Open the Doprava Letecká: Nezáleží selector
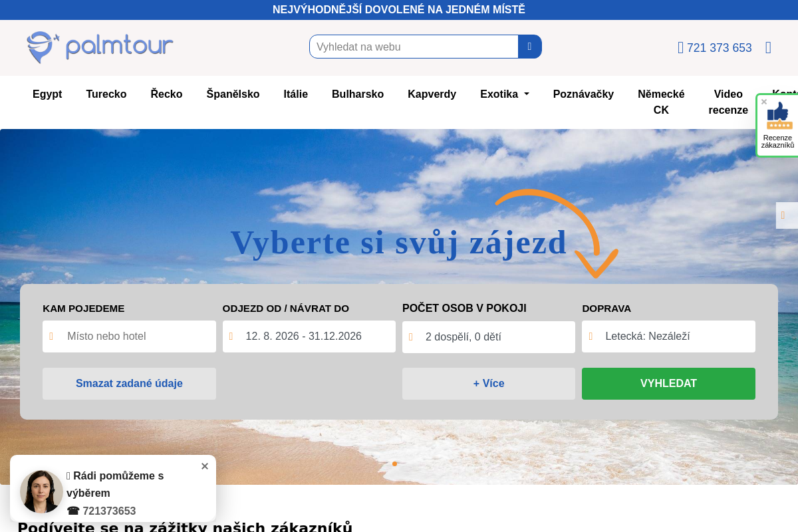798x532 pixels. pyautogui.click(x=668, y=336)
